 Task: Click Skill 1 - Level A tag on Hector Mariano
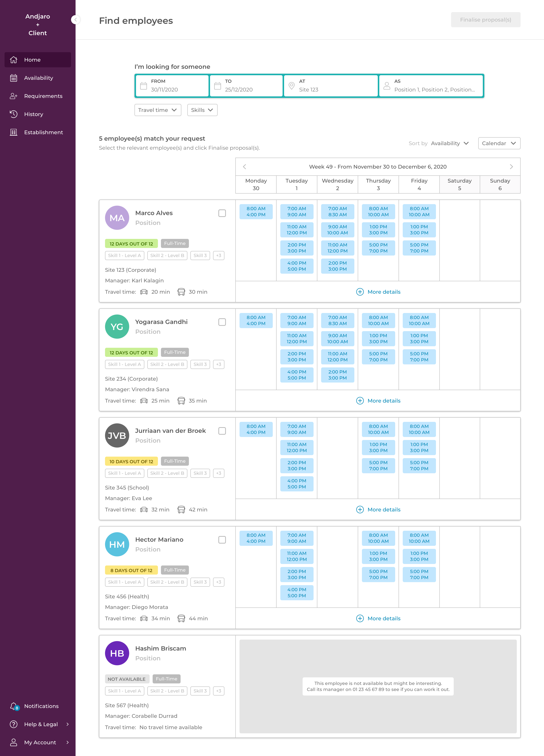click(x=124, y=582)
